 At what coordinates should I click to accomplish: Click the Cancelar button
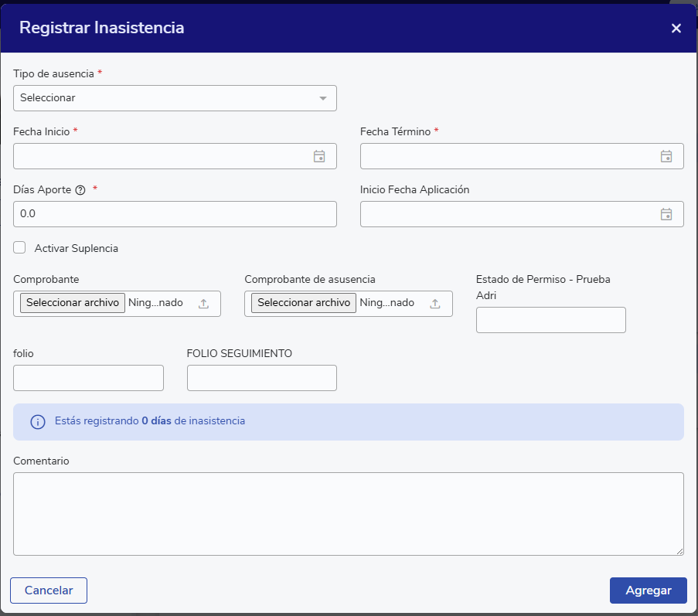[49, 590]
